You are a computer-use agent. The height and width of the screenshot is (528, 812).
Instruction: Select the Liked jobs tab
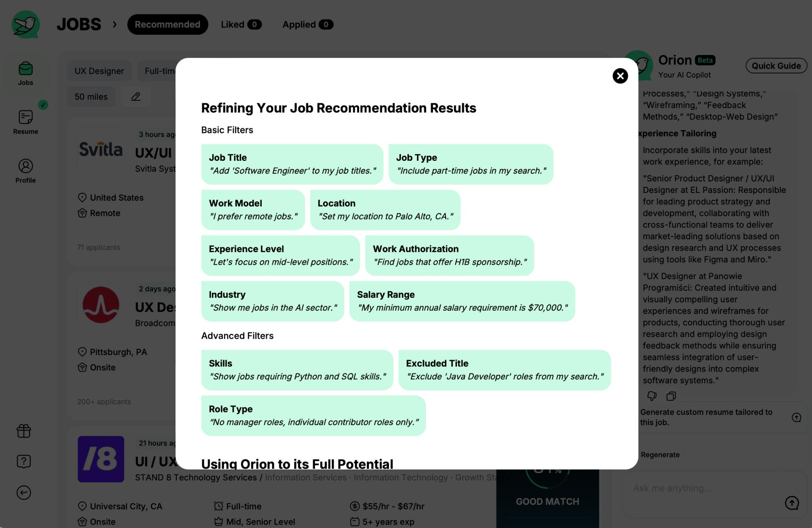pos(239,24)
